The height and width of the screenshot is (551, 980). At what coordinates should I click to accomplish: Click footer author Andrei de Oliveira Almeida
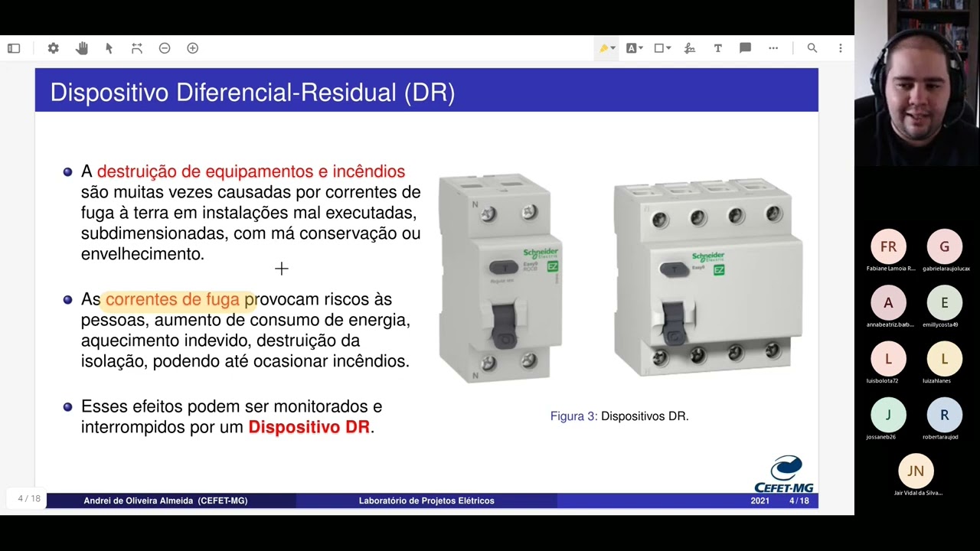pos(165,500)
